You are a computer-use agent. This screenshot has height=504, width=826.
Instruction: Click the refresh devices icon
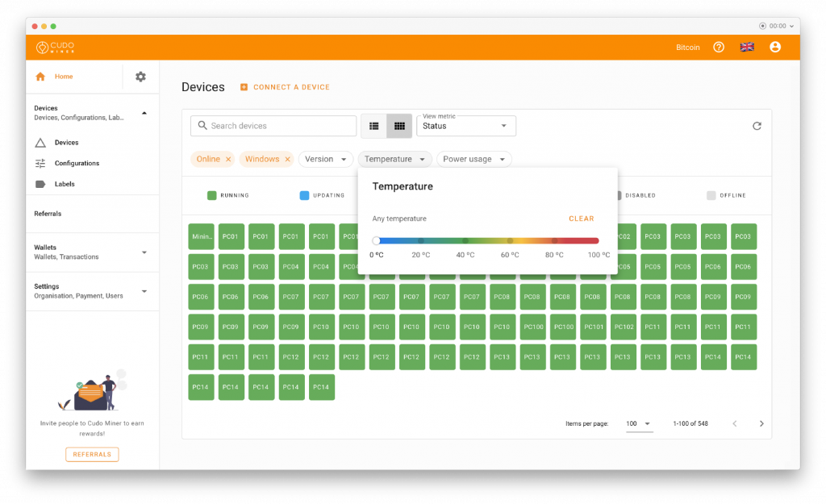click(757, 126)
